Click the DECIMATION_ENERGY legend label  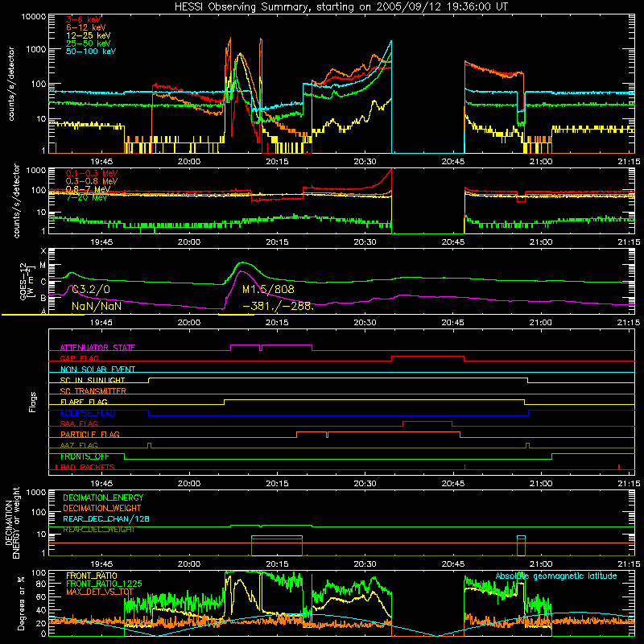pos(103,497)
